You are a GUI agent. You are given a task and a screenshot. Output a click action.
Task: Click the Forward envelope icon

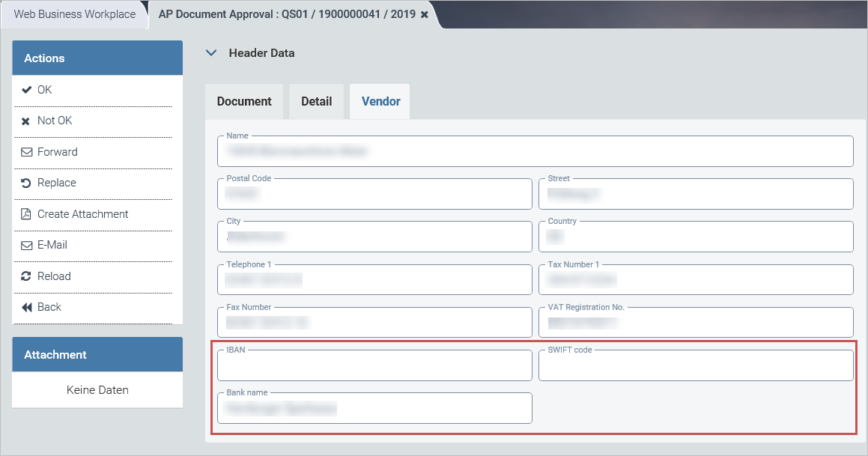coord(26,152)
